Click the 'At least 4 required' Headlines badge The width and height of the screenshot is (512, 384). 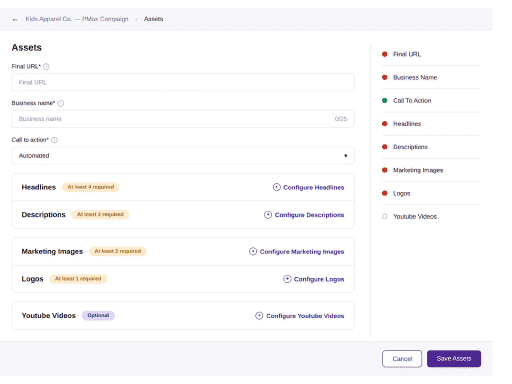coord(91,187)
